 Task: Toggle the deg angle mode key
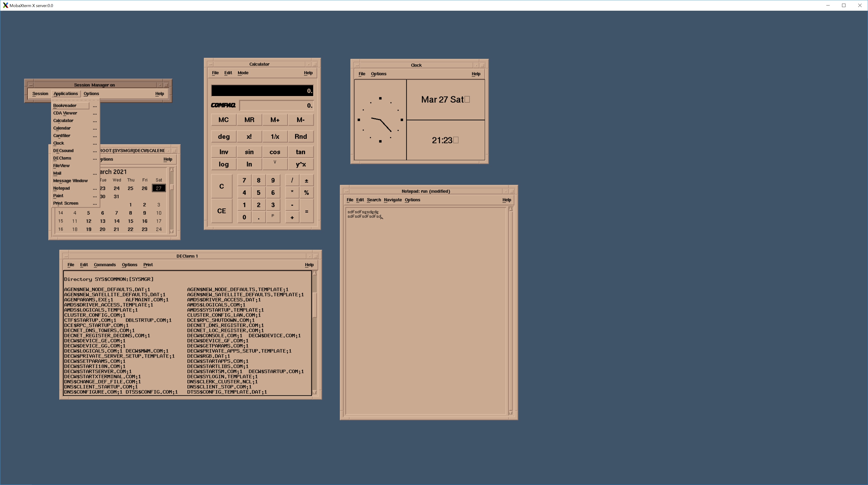(223, 137)
